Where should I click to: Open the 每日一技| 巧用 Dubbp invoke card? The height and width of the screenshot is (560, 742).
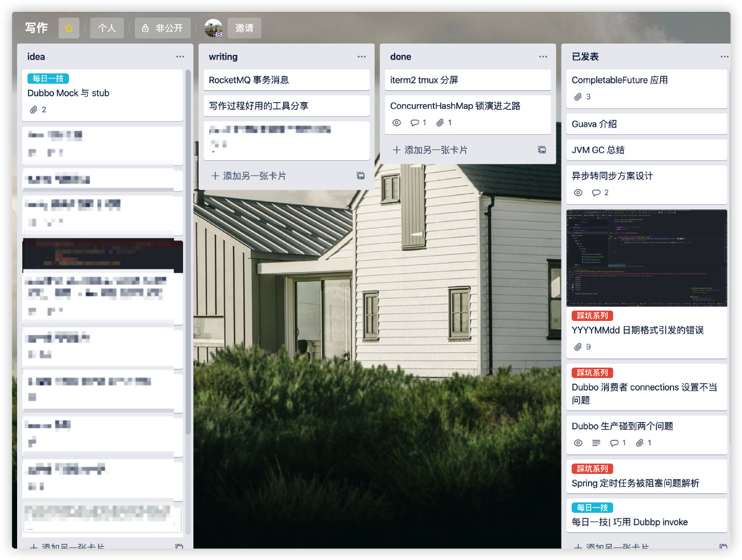[647, 515]
